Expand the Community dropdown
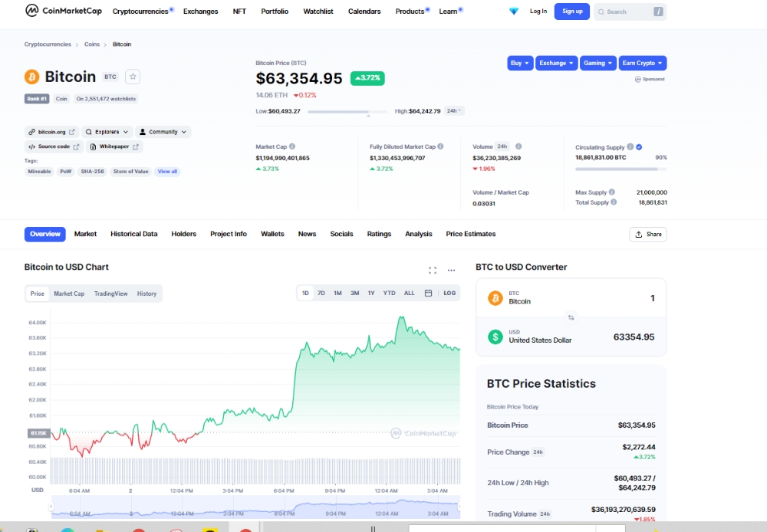This screenshot has width=767, height=532. (x=163, y=132)
